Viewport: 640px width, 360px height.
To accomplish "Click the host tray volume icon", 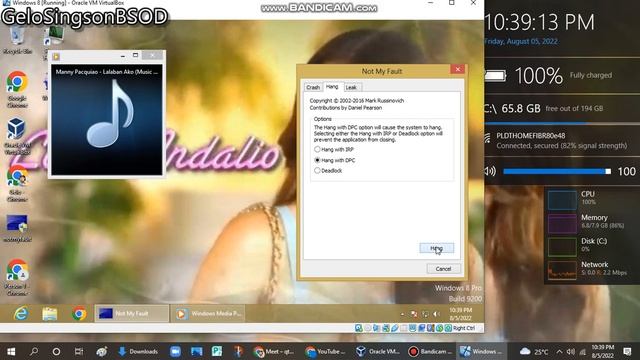I will click(x=571, y=351).
